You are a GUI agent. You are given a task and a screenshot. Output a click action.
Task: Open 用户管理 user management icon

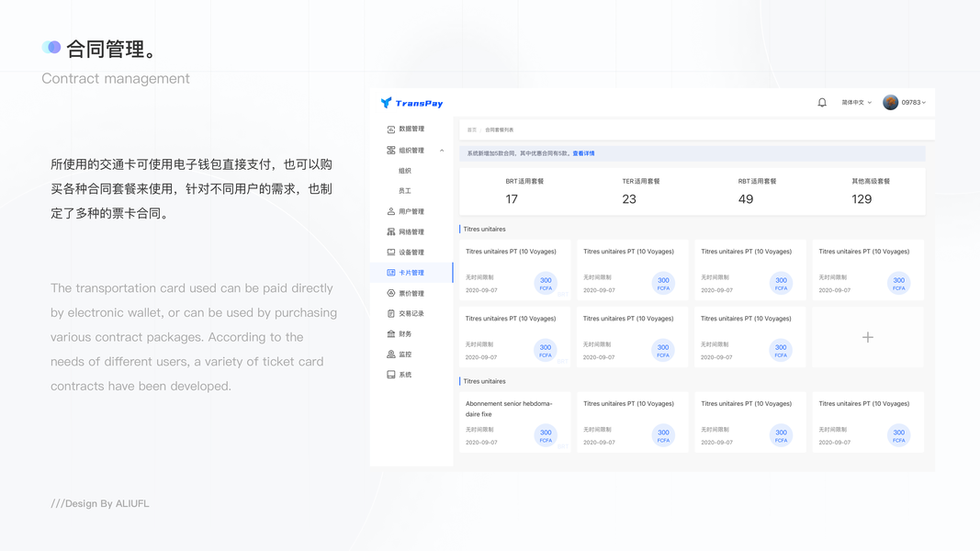(x=390, y=212)
